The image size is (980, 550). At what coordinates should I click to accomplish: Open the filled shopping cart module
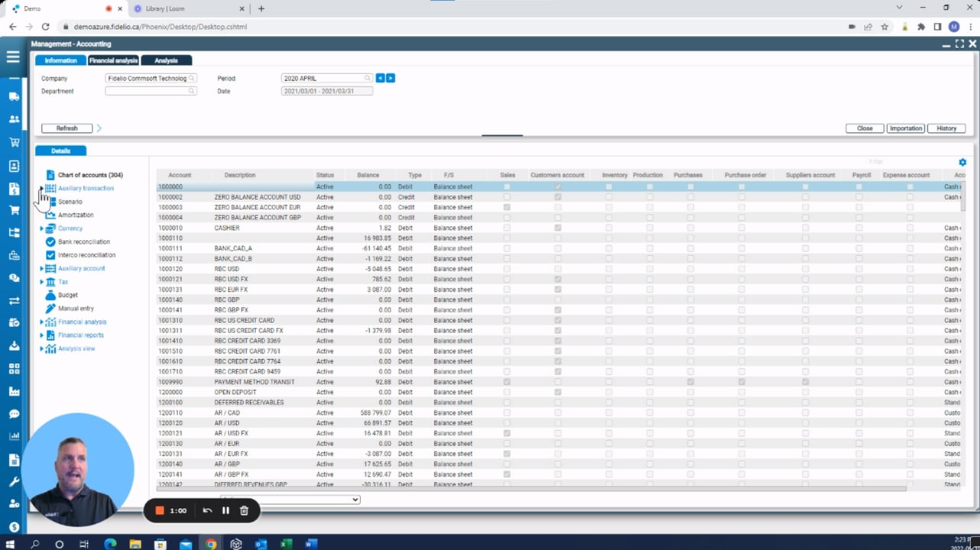click(x=14, y=210)
